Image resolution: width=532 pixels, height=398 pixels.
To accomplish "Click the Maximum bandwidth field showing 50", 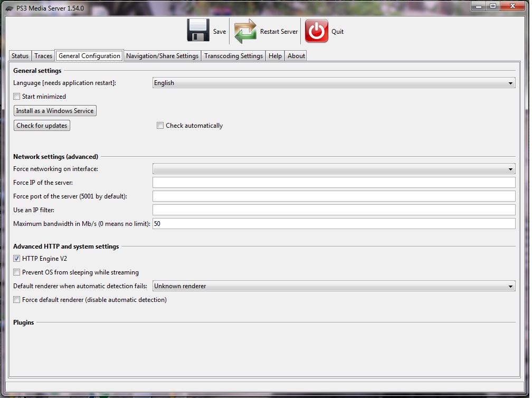I will [x=334, y=224].
